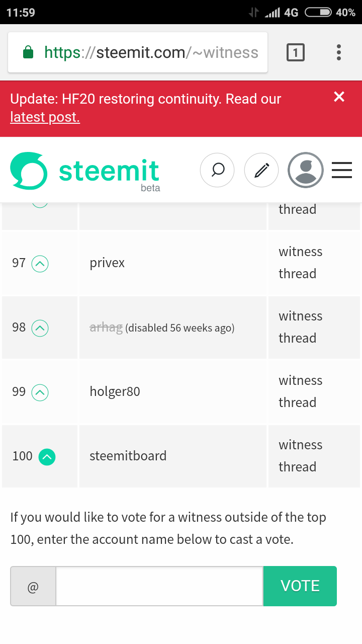The width and height of the screenshot is (362, 644).
Task: Open the hamburger main menu
Action: pos(342,170)
